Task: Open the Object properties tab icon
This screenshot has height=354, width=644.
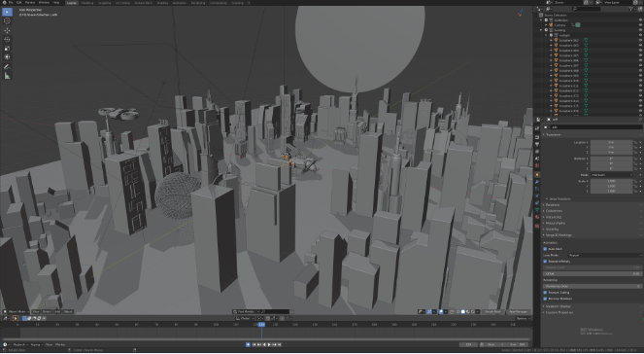Action: click(x=537, y=175)
